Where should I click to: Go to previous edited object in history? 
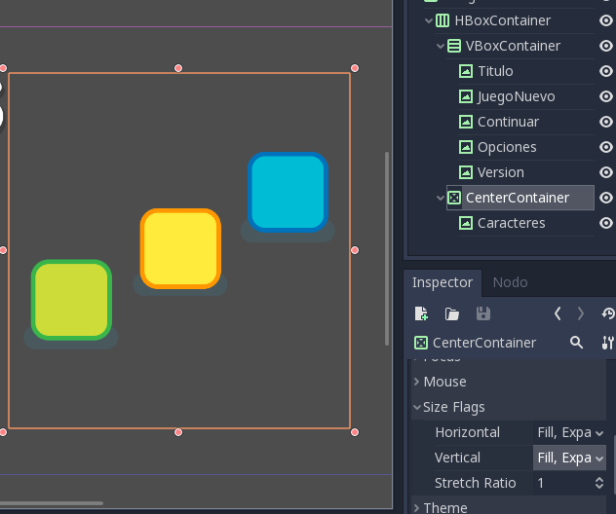point(557,314)
